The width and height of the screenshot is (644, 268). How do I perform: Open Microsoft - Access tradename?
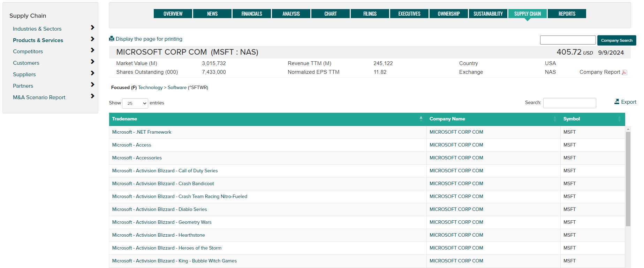(x=131, y=145)
